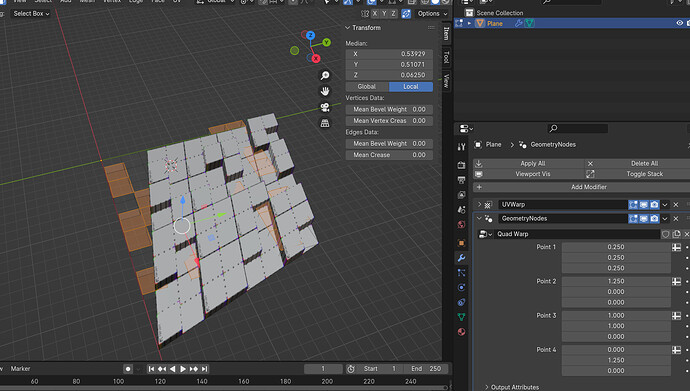Toggle GeometryNodes render visibility camera icon
Screen dimensions: 690x391
pyautogui.click(x=654, y=219)
